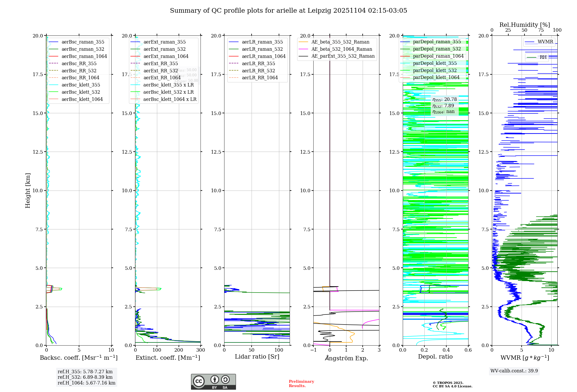Click the TROPOS 2025 license notice
577x392 pixels.
(452, 385)
